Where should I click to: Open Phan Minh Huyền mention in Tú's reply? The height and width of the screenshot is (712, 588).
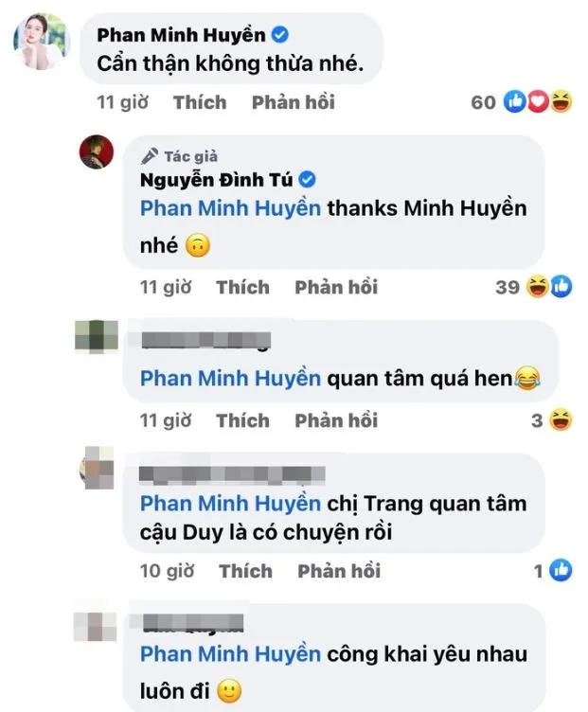tap(231, 208)
